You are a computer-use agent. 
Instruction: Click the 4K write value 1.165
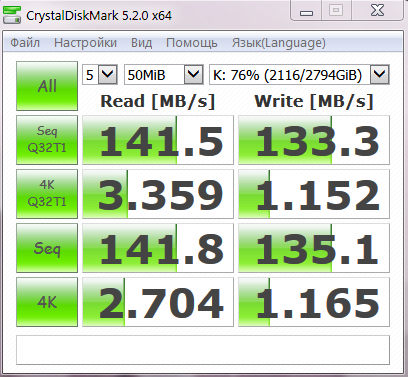(x=314, y=302)
